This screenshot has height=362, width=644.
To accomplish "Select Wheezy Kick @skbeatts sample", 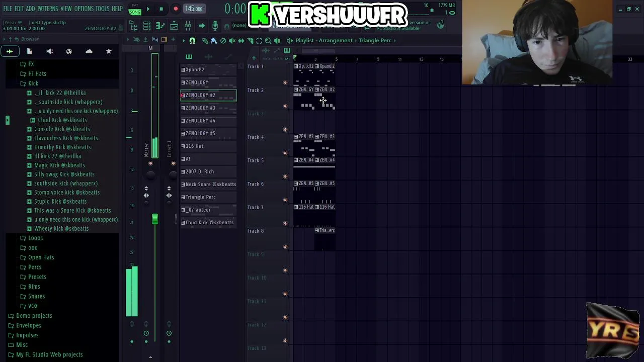I will pos(61,229).
